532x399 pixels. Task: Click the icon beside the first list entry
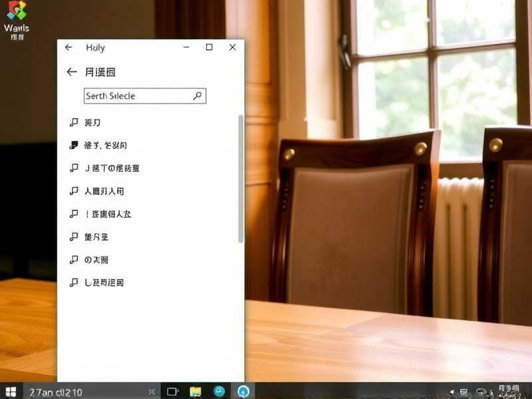click(x=73, y=122)
